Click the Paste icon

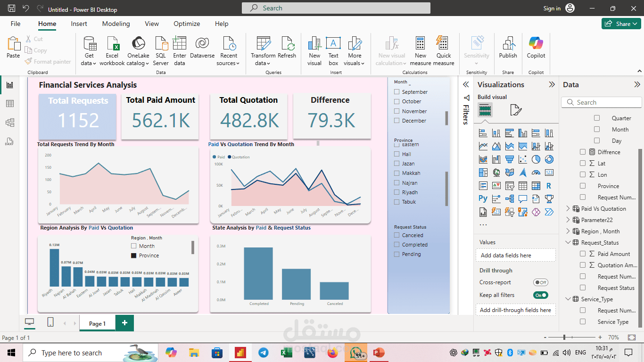pyautogui.click(x=13, y=43)
